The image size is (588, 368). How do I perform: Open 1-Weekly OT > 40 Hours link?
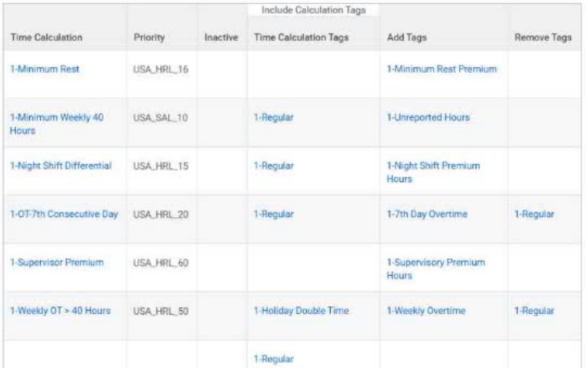pyautogui.click(x=60, y=311)
